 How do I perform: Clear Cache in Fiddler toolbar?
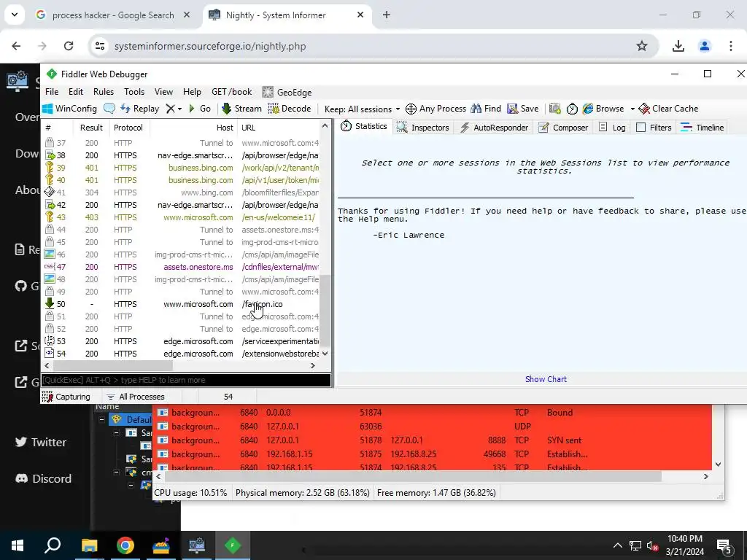[668, 109]
